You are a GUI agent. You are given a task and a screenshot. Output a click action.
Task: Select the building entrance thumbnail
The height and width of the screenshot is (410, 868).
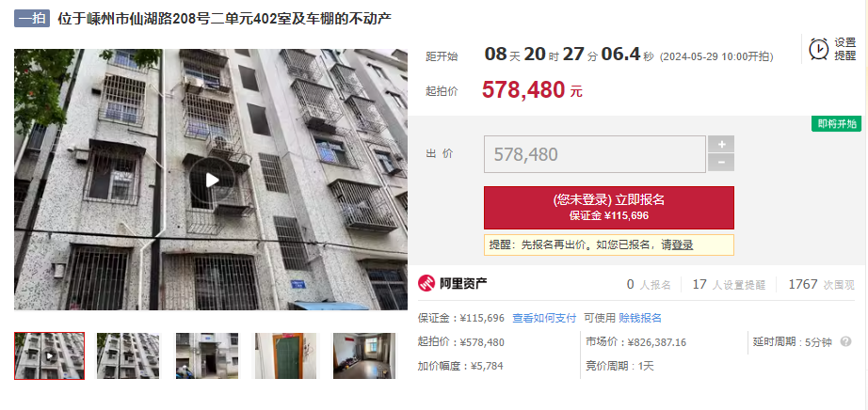pos(207,355)
